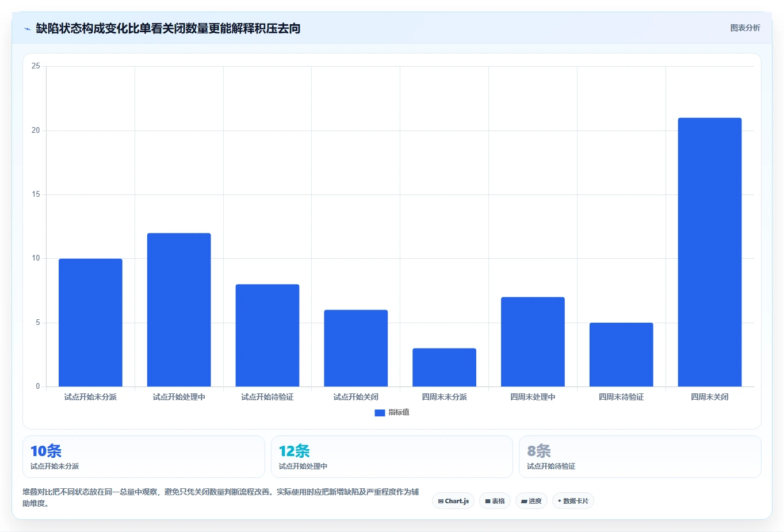
Task: Click the 数据卡片 tag chip
Action: tap(573, 501)
